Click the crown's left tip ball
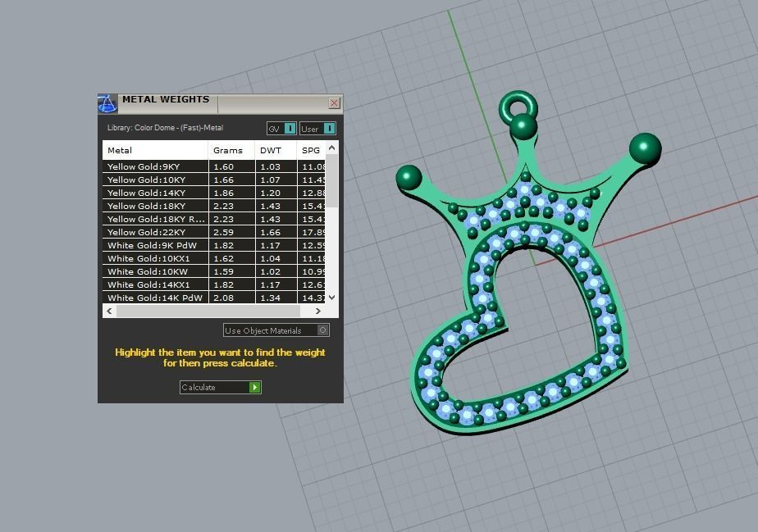This screenshot has height=532, width=758. coord(409,177)
